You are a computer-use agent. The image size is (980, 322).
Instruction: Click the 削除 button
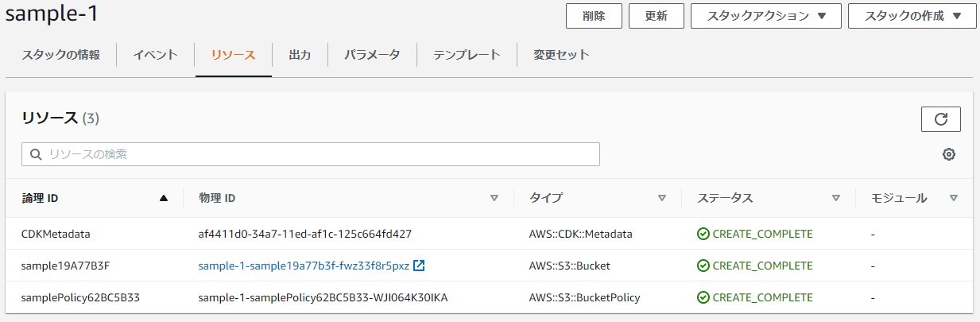pos(594,16)
